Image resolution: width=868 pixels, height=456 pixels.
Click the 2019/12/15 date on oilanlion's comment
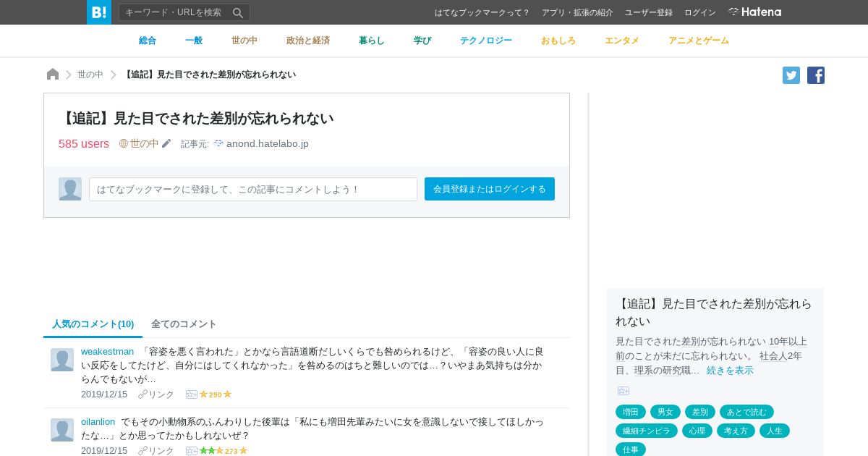point(104,450)
